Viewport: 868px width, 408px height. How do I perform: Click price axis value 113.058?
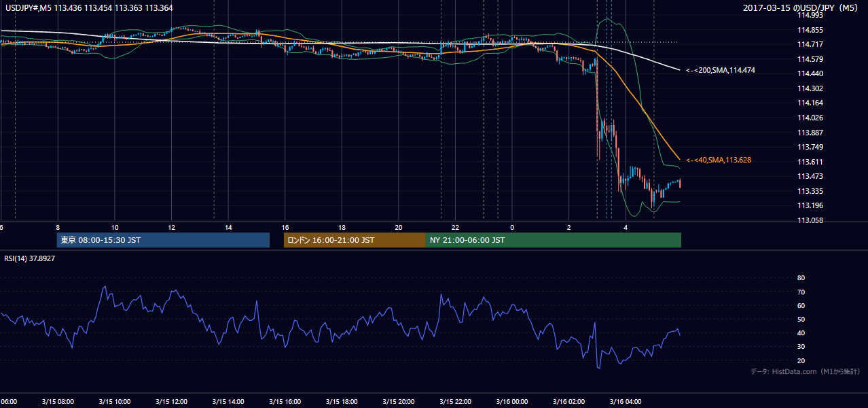[810, 220]
